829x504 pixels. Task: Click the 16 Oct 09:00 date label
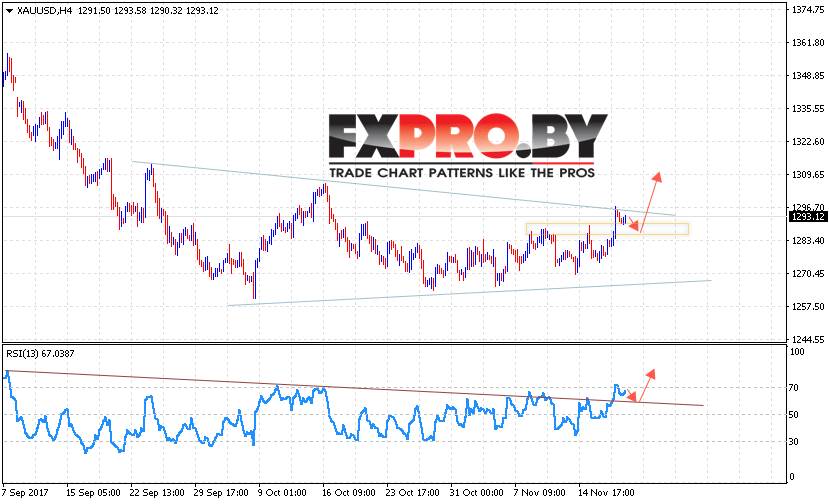[x=348, y=493]
